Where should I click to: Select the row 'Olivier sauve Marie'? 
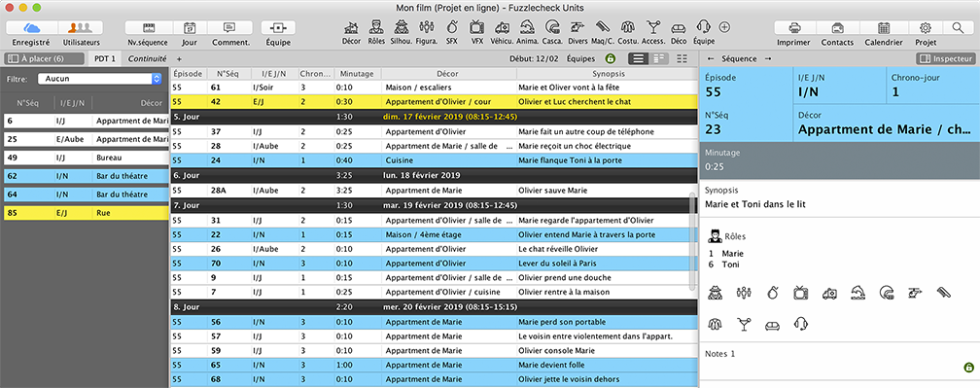[434, 190]
